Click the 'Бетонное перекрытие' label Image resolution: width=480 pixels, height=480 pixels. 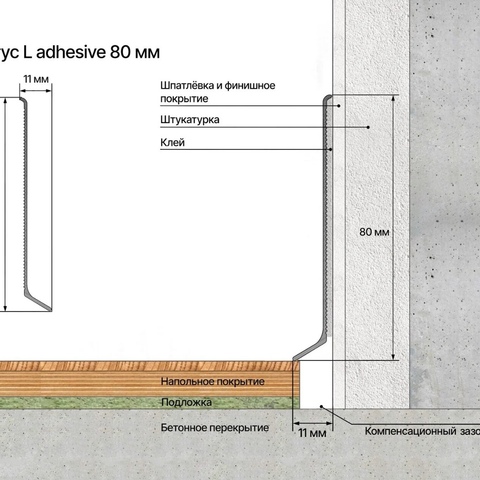(x=215, y=428)
